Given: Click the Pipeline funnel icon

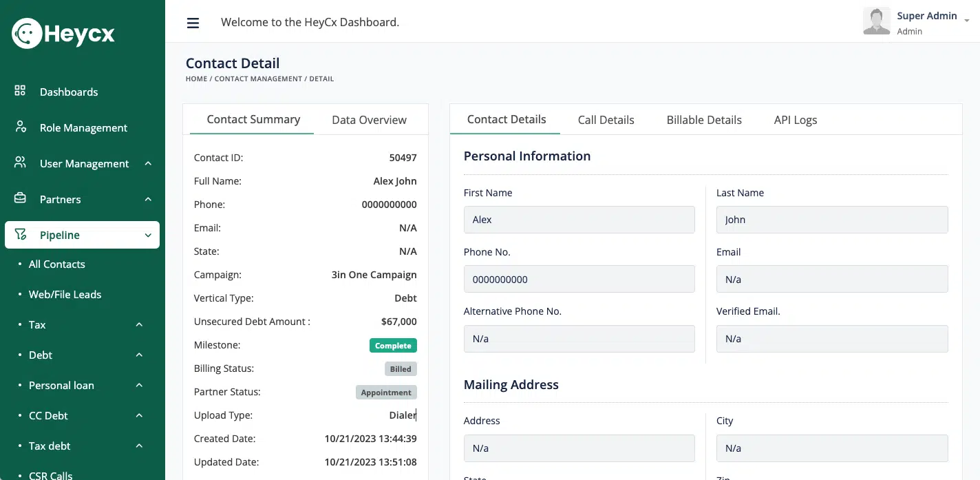Looking at the screenshot, I should pos(20,235).
